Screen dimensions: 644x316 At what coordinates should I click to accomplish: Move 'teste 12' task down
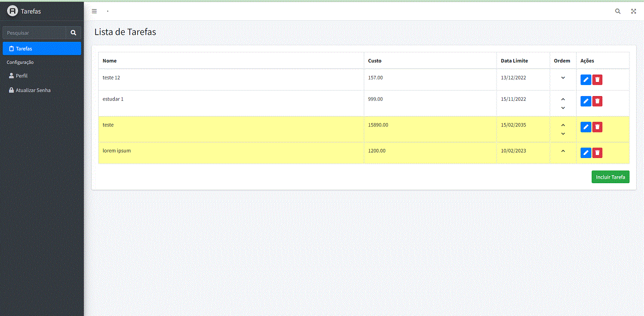click(563, 77)
